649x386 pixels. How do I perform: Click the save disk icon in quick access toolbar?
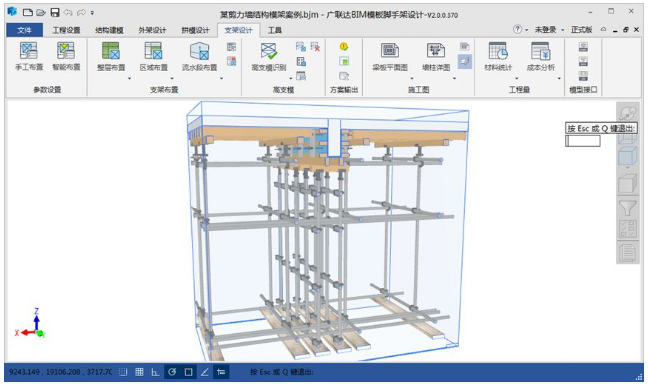point(55,12)
